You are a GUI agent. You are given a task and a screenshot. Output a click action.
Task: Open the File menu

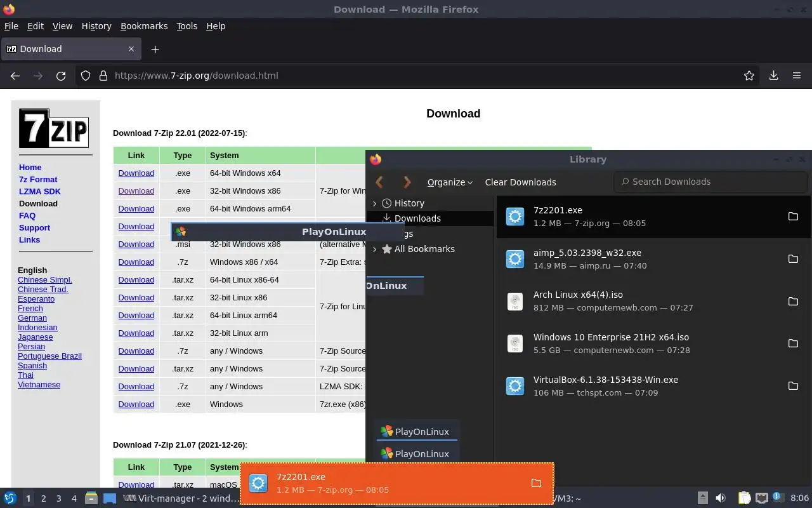click(x=11, y=26)
